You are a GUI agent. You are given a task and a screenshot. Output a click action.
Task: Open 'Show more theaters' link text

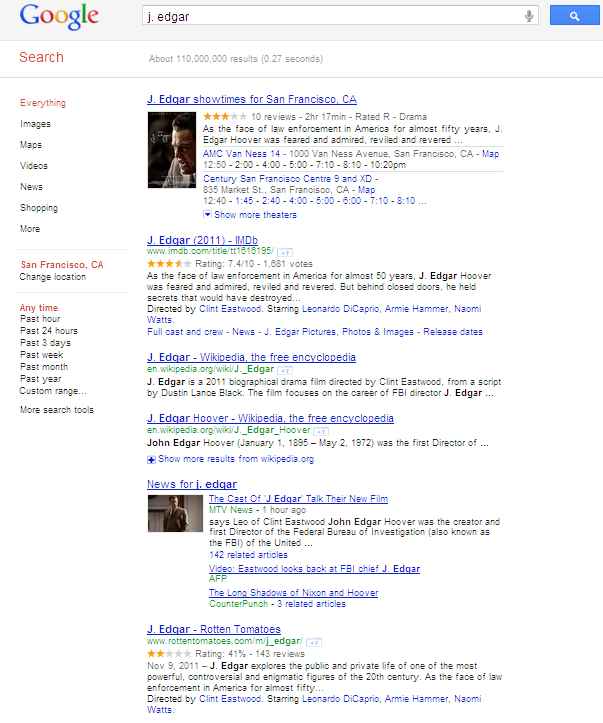pyautogui.click(x=255, y=215)
